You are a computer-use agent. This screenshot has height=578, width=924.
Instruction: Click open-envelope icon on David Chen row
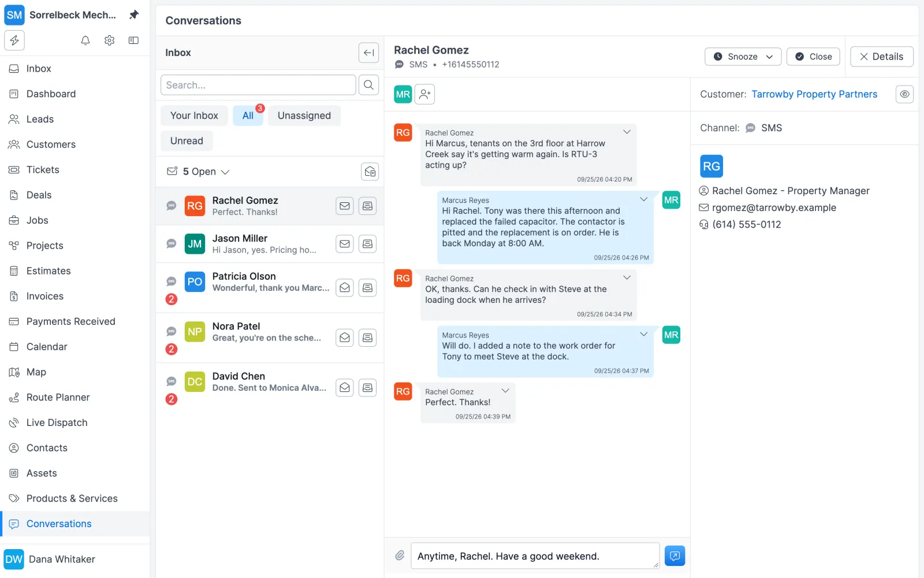click(345, 387)
